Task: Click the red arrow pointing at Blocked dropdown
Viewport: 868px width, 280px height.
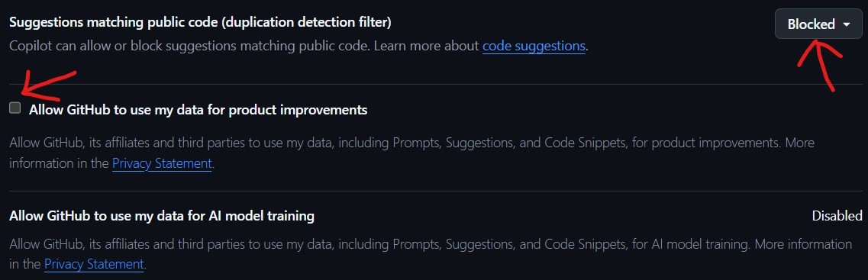Action: tap(821, 66)
